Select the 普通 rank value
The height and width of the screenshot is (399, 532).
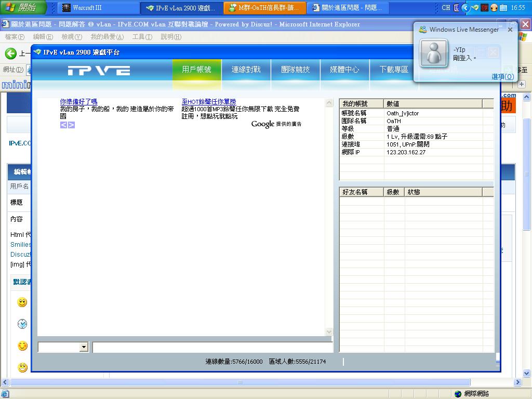click(x=393, y=129)
